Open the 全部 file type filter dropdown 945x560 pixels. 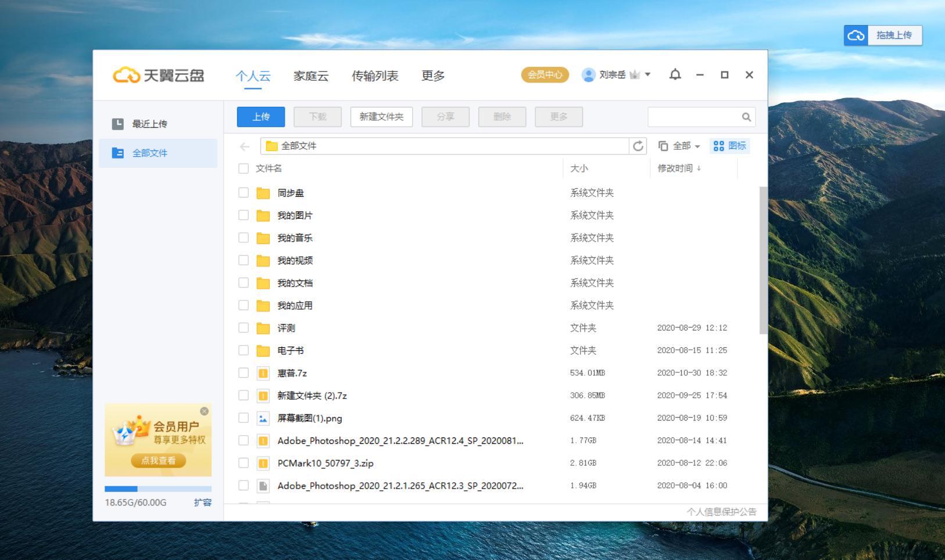click(x=684, y=146)
